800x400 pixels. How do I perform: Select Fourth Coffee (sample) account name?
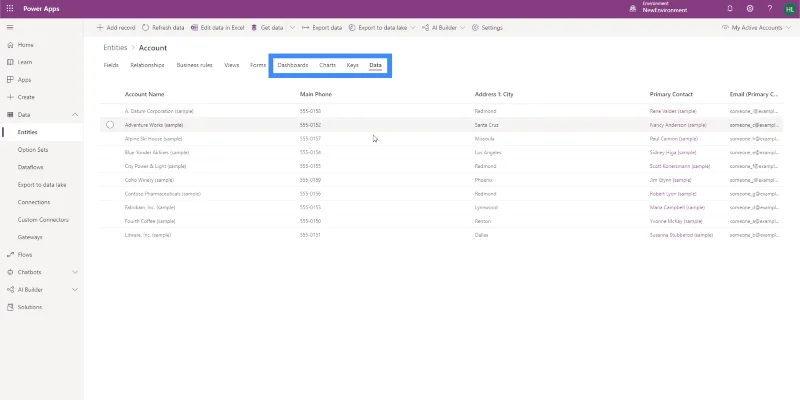click(150, 221)
